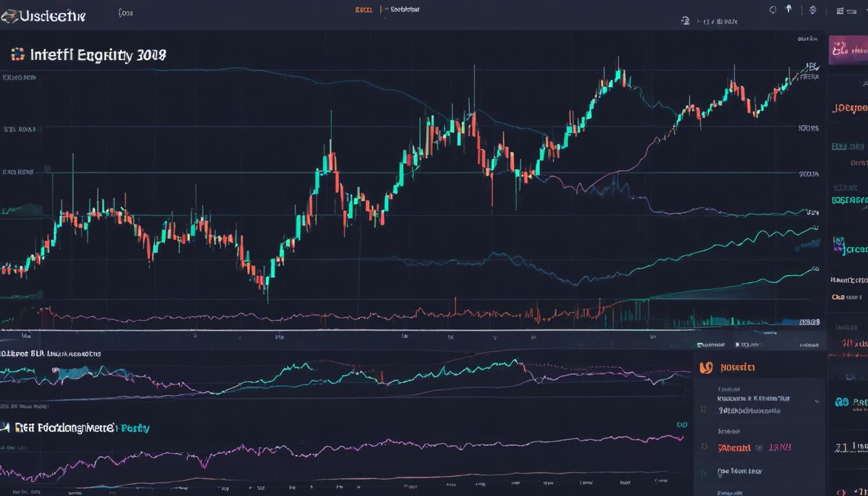
Task: Toggle the Ffdagheter Party oscillator panel
Action: (x=77, y=428)
